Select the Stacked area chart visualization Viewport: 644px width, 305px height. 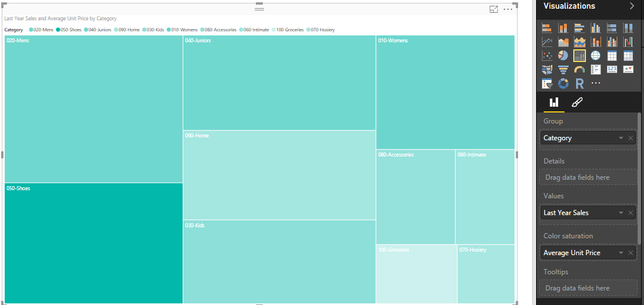tap(580, 42)
